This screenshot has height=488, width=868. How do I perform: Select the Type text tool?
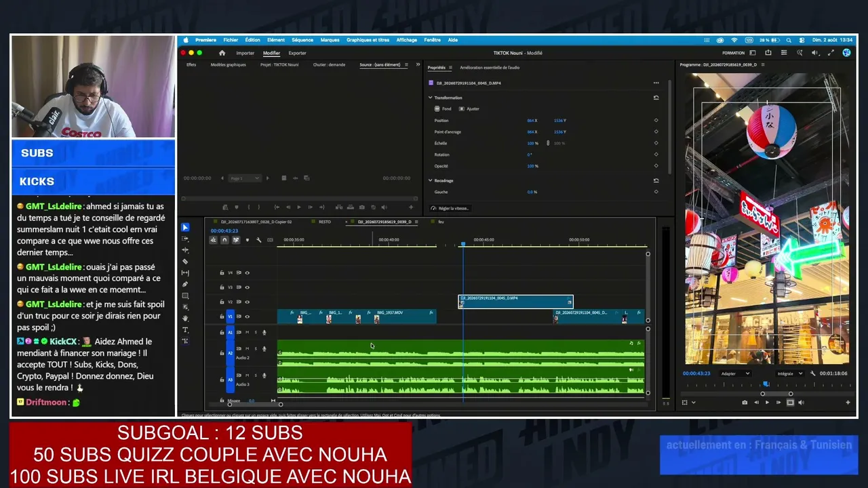pos(185,329)
